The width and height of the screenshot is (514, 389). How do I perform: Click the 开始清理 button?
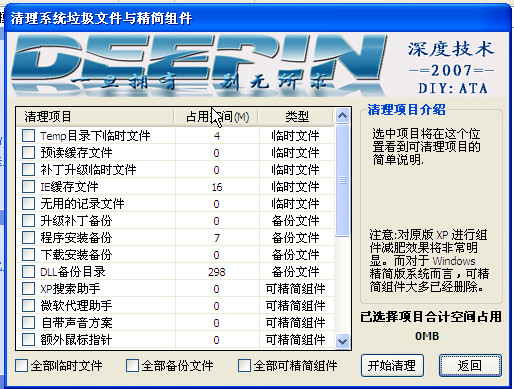tap(392, 366)
